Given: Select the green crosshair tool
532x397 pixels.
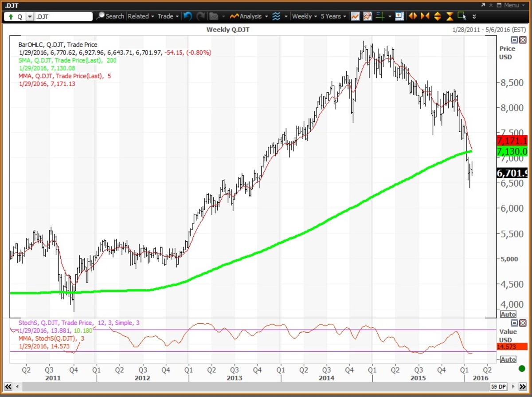Looking at the screenshot, I should click(380, 16).
